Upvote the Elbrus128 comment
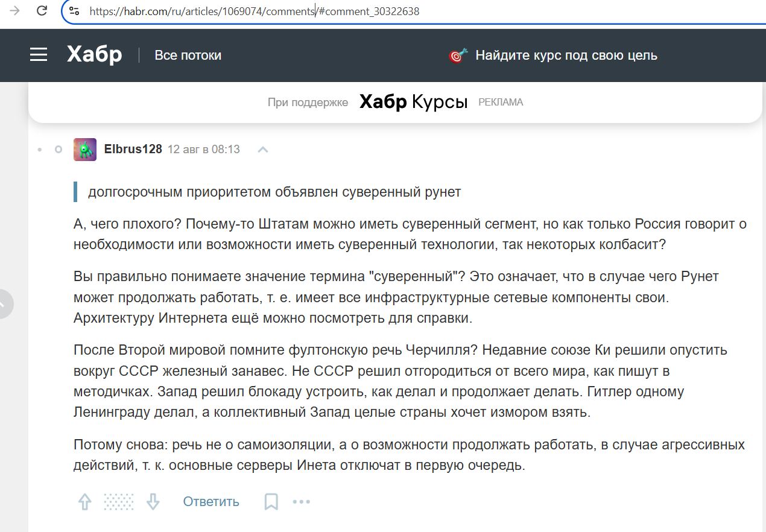The image size is (766, 532). click(84, 502)
